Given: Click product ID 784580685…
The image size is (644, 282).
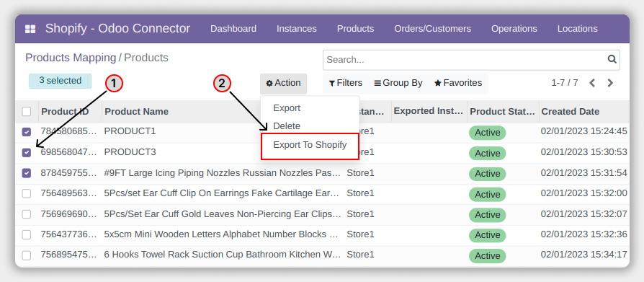Looking at the screenshot, I should pyautogui.click(x=69, y=131).
